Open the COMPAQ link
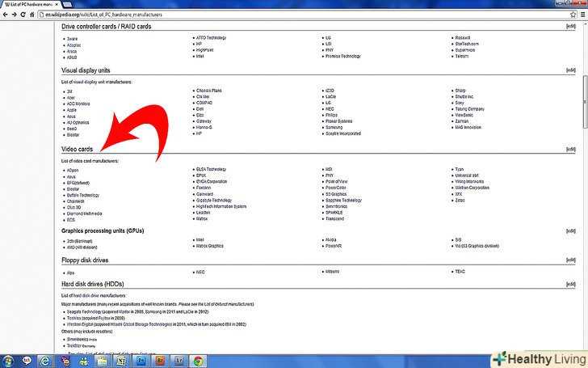This screenshot has width=588, height=368. click(x=204, y=103)
